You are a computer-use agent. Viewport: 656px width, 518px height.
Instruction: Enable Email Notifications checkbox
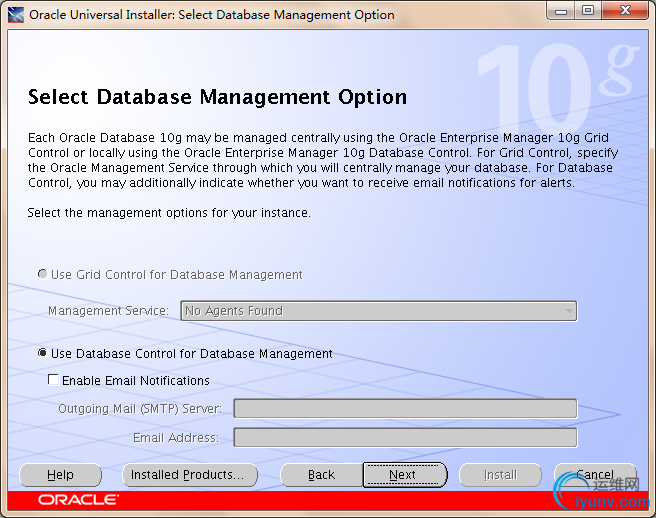[53, 380]
